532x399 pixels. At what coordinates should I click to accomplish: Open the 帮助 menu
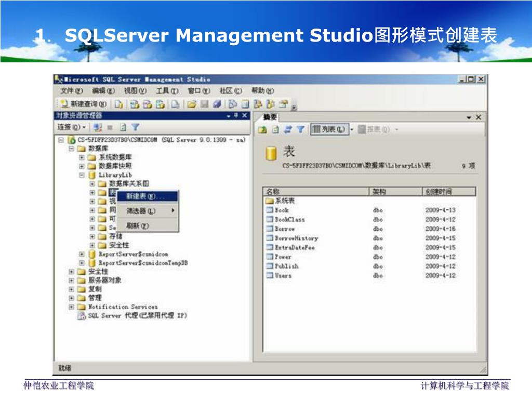(262, 91)
